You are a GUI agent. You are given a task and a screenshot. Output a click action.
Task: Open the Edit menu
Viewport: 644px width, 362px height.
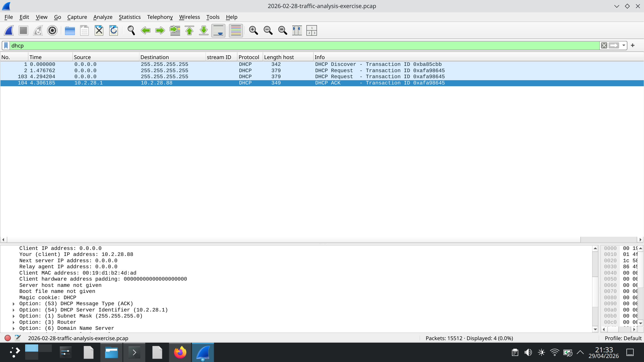point(24,17)
